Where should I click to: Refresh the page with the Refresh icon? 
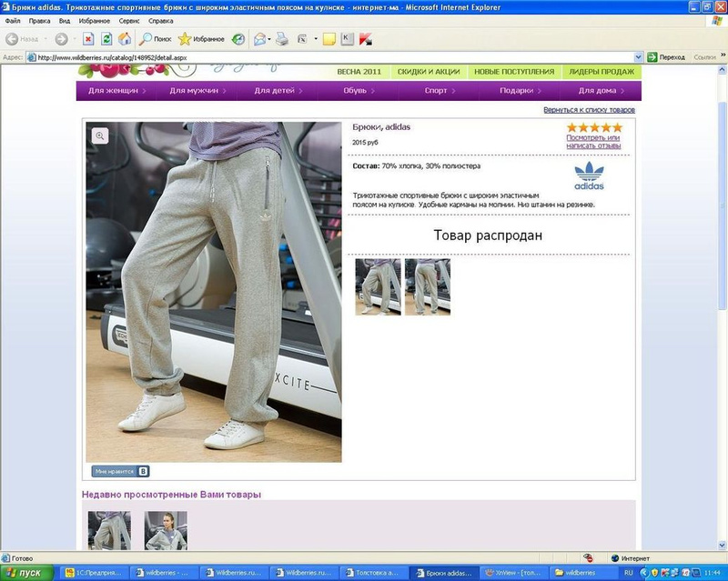point(106,39)
